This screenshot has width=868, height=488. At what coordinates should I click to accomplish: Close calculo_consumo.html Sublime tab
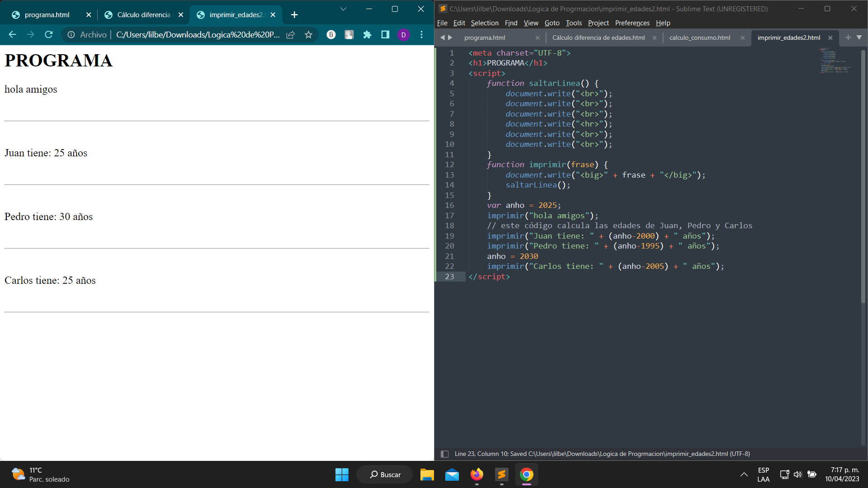tap(742, 38)
